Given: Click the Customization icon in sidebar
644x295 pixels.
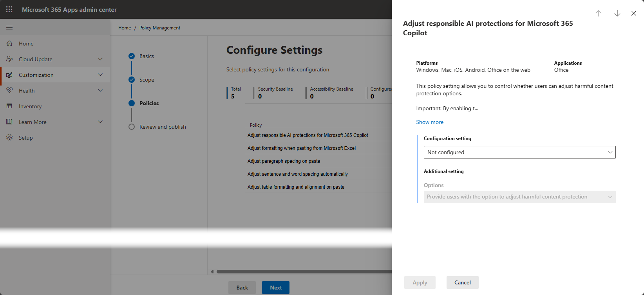Looking at the screenshot, I should click(9, 75).
